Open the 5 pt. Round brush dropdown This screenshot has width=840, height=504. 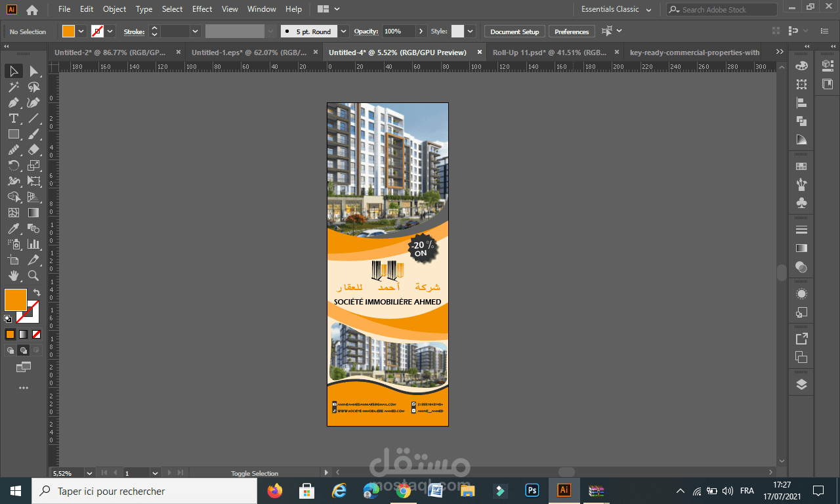344,31
